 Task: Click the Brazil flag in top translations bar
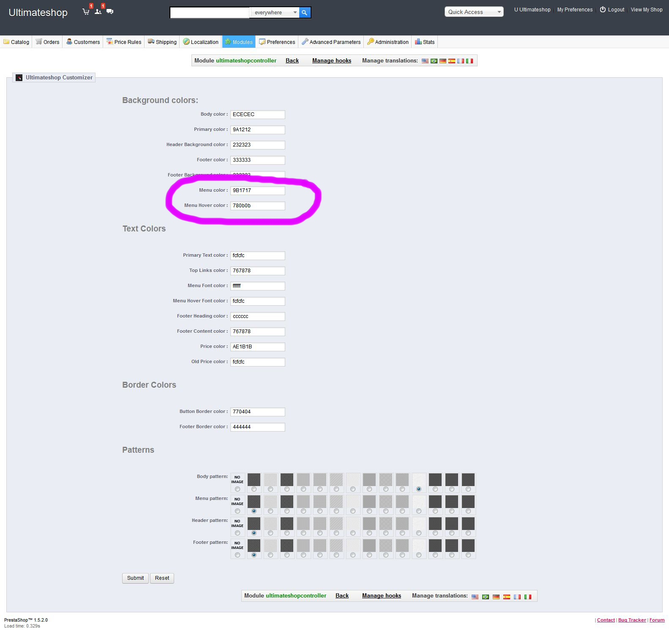pos(434,61)
